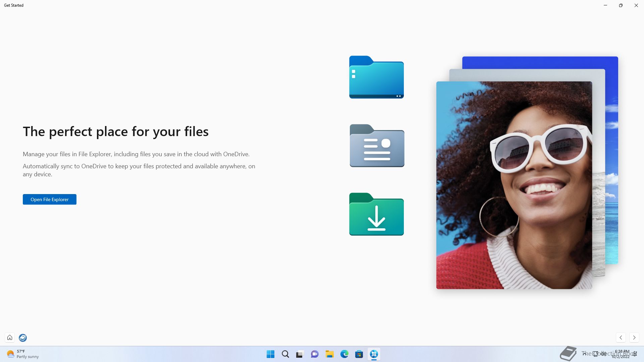This screenshot has width=644, height=362.
Task: Click the green Downloads folder illustration
Action: click(x=376, y=214)
